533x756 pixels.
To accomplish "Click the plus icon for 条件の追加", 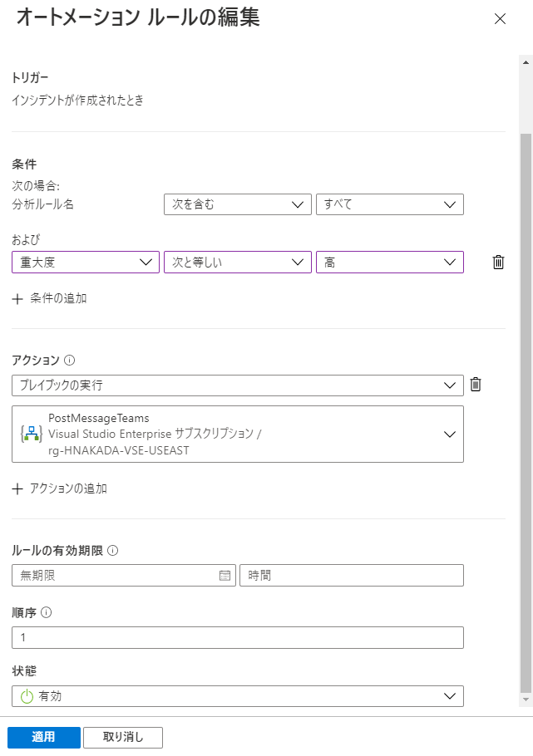I will (x=17, y=299).
